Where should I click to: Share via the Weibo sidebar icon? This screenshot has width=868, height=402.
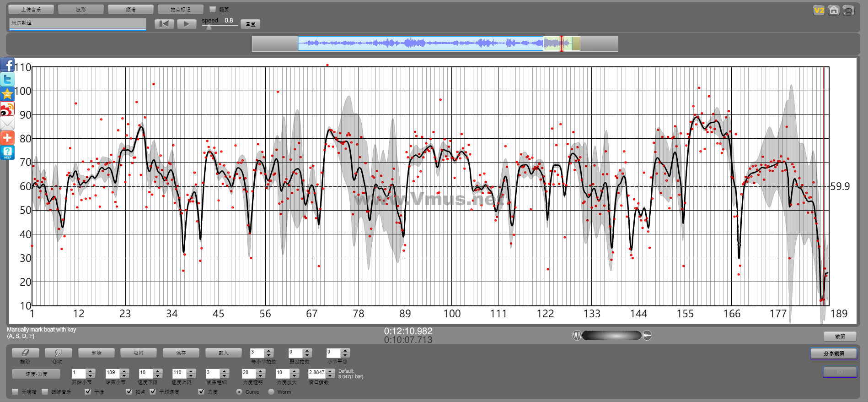[x=7, y=109]
